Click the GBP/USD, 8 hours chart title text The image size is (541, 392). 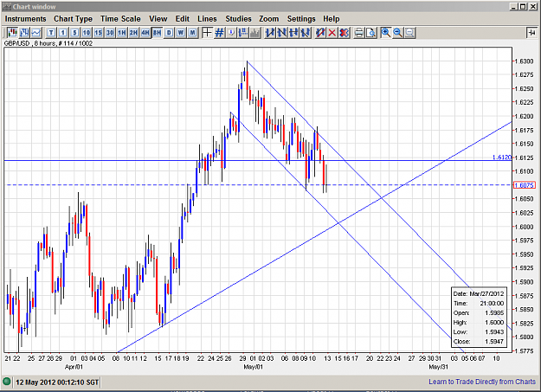click(48, 43)
